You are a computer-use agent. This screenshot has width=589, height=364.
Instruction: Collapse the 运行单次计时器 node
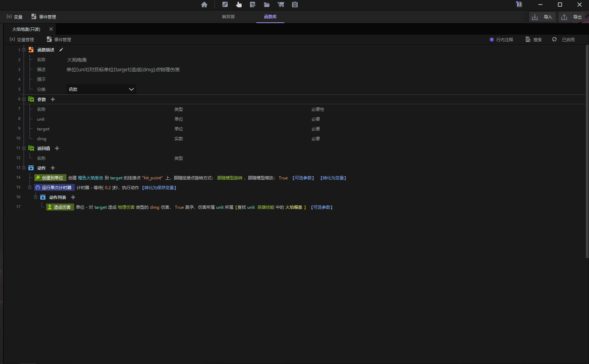pos(30,187)
